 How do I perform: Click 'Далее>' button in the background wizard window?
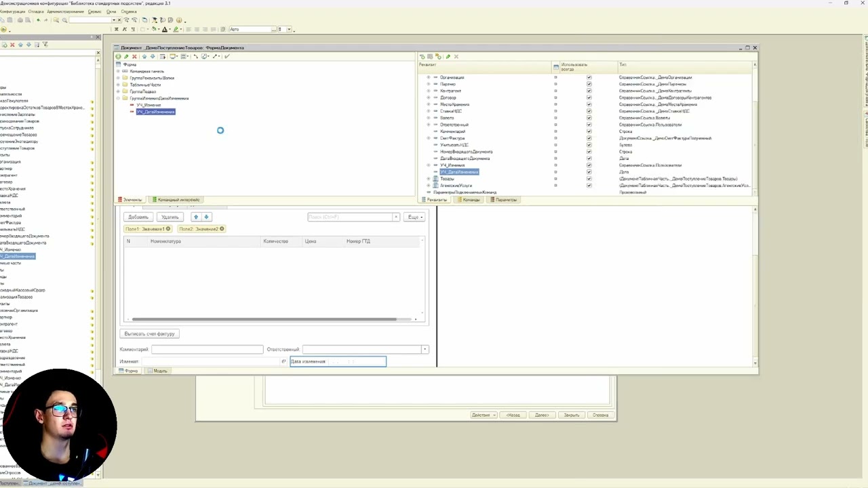[542, 415]
